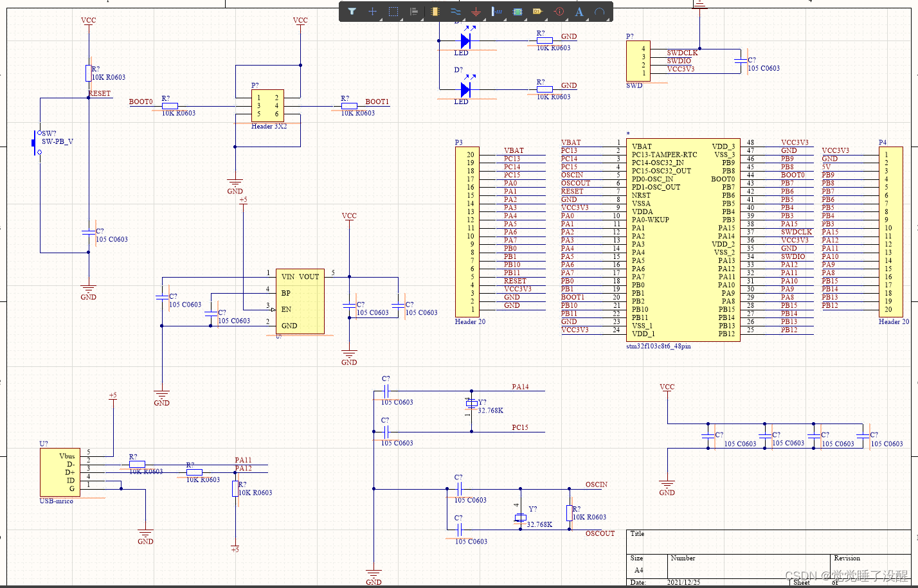Image resolution: width=918 pixels, height=588 pixels.
Task: Click the voltage regulator with VIN VOUT
Action: [x=300, y=301]
